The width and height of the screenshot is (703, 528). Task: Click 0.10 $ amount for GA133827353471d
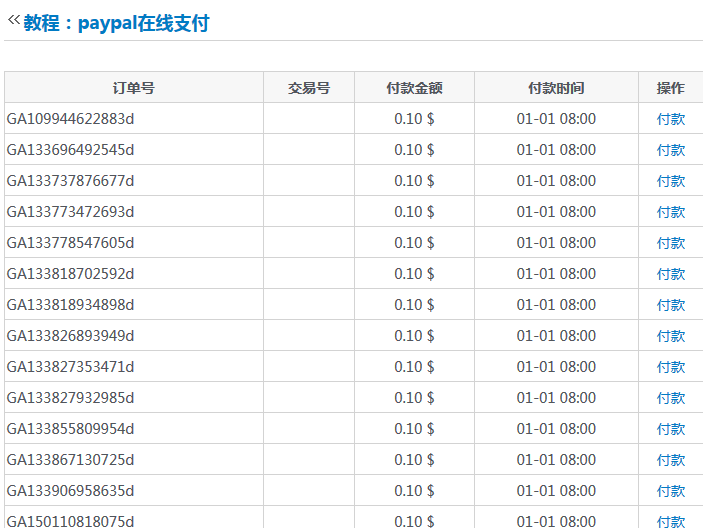[x=414, y=367]
